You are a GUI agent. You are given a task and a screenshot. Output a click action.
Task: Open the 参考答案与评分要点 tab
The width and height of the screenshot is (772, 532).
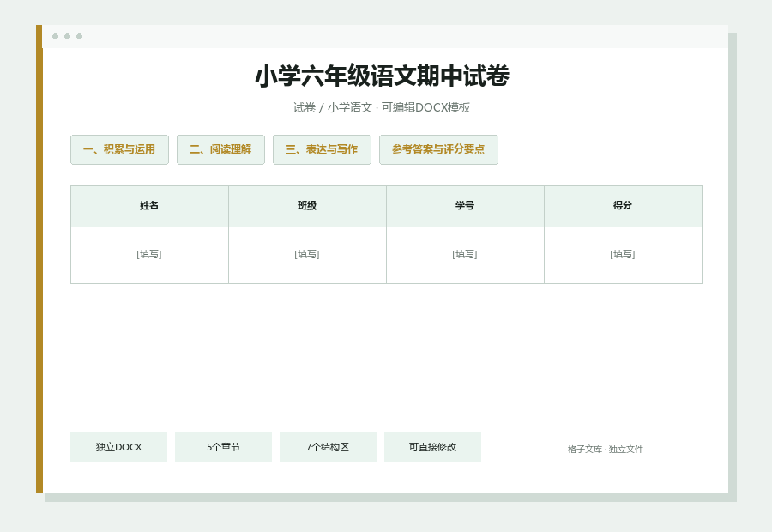pos(438,150)
